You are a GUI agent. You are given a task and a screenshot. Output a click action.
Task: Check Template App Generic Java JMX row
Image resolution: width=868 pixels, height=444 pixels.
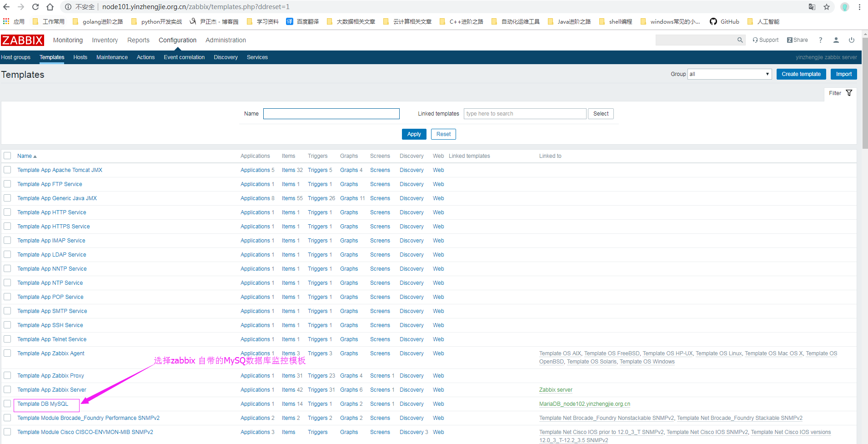coord(7,198)
